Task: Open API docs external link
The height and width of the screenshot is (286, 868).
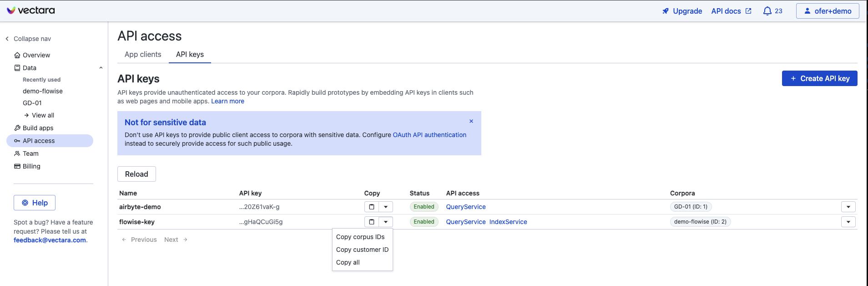Action: [731, 11]
